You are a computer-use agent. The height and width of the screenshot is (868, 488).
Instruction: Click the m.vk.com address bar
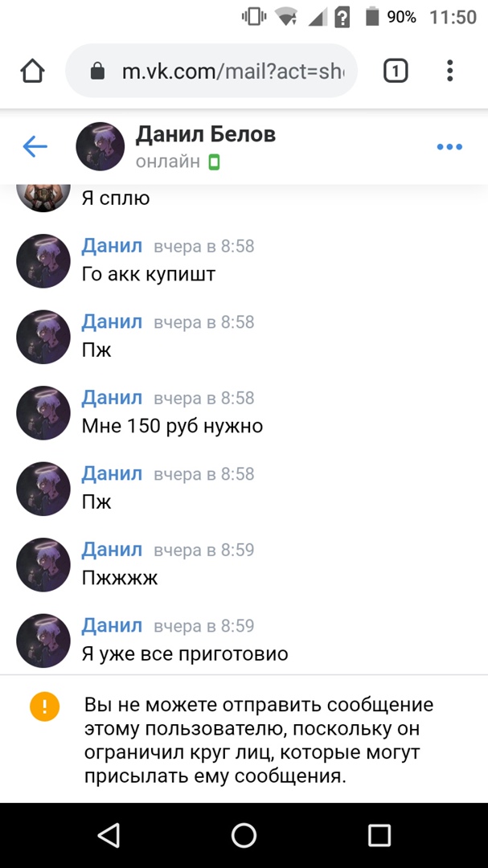click(211, 71)
